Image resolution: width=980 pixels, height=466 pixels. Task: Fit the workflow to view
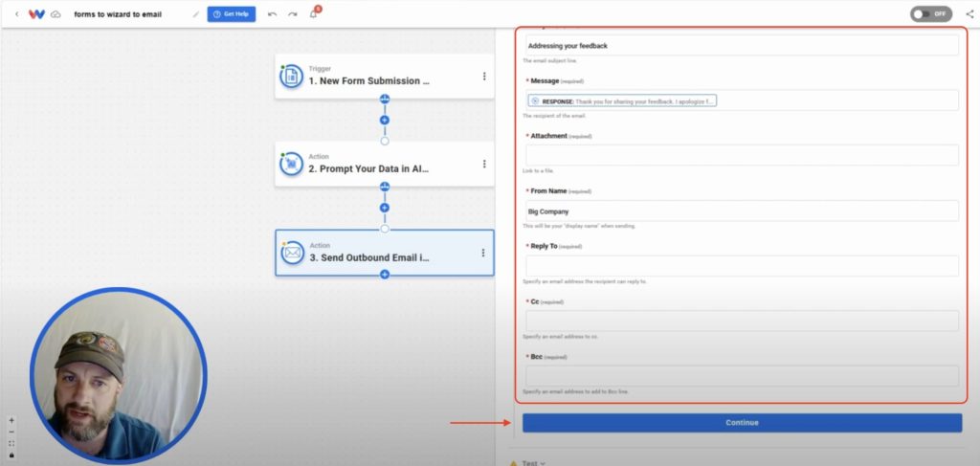pyautogui.click(x=11, y=443)
